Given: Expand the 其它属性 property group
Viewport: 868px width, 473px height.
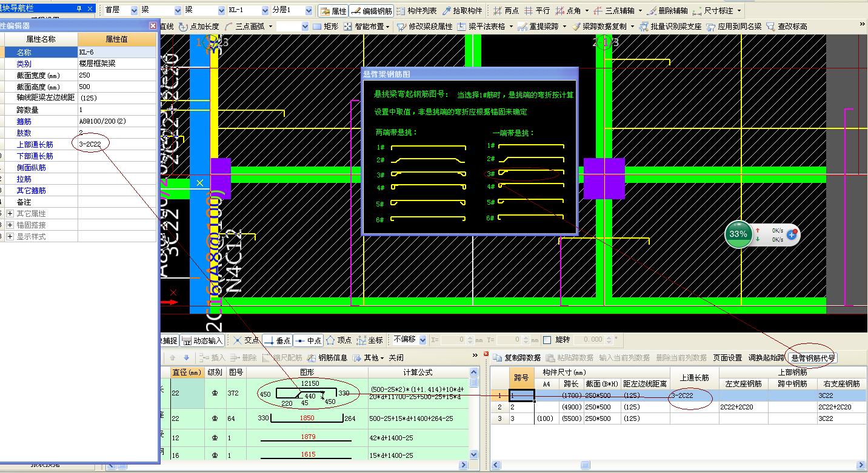Looking at the screenshot, I should click(x=10, y=214).
